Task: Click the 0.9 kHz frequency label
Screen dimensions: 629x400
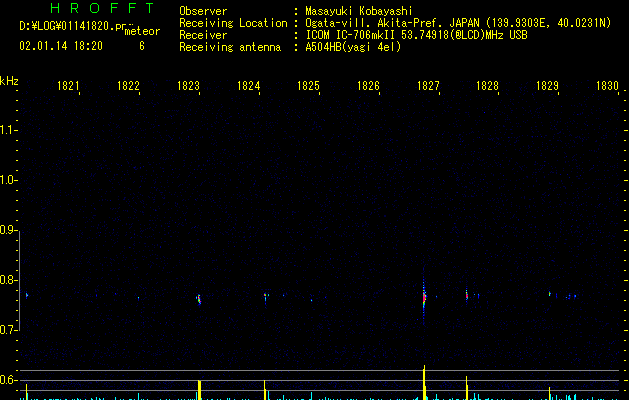Action: point(7,230)
